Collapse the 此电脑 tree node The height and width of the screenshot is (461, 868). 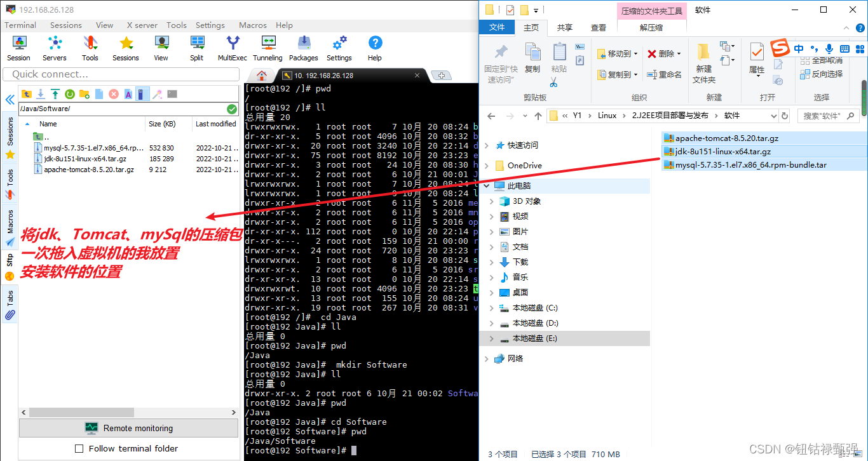pos(486,185)
